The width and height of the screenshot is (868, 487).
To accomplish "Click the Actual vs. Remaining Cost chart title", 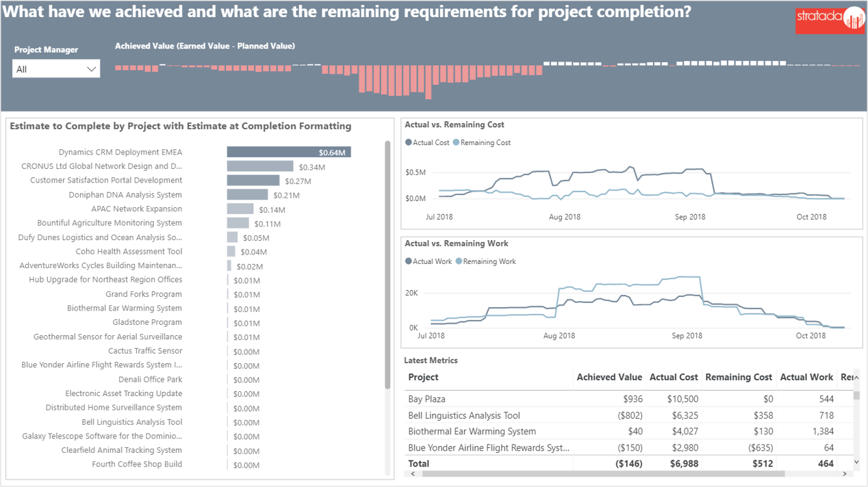I will click(455, 124).
